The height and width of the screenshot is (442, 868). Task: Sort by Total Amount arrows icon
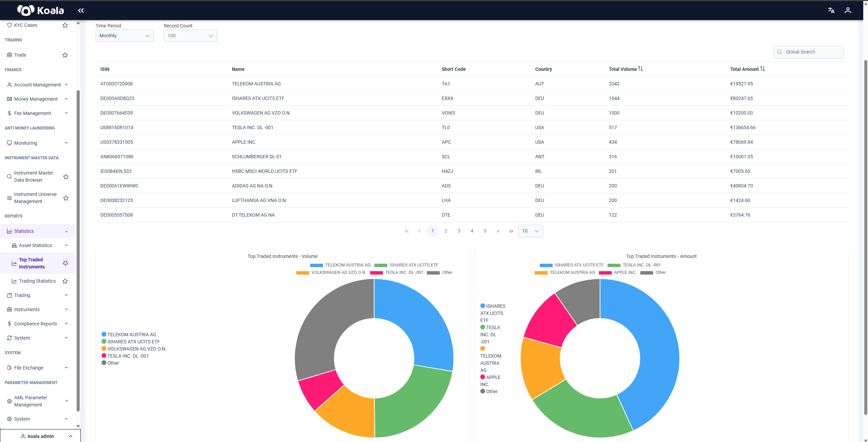pos(763,69)
